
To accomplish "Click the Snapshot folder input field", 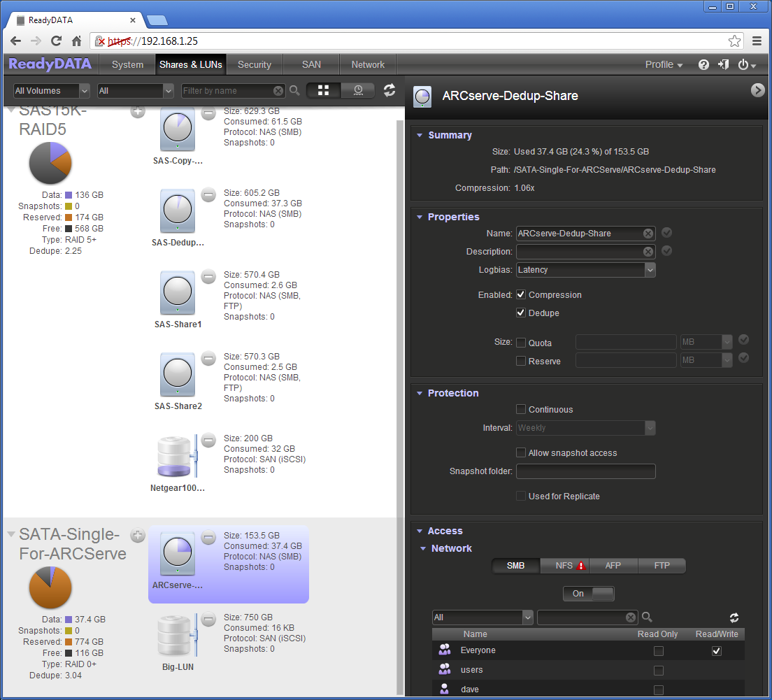I will tap(585, 471).
